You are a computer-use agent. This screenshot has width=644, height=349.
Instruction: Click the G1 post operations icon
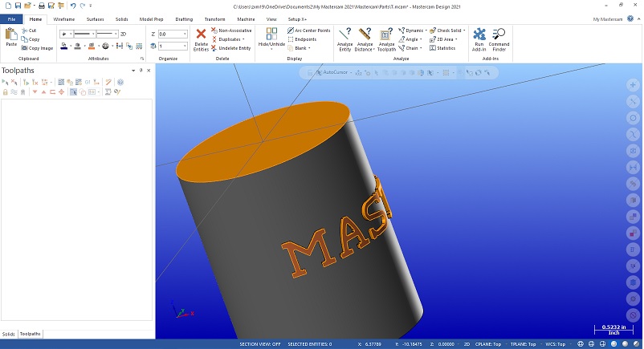[87, 82]
